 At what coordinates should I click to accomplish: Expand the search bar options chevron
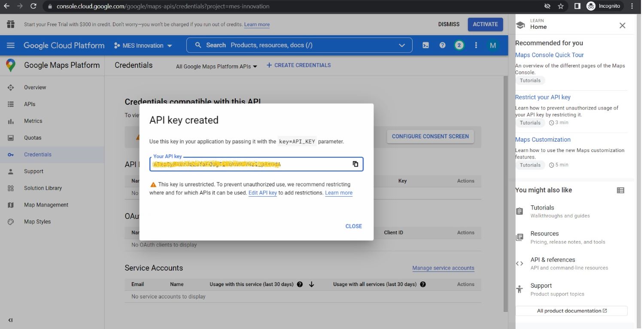[401, 45]
